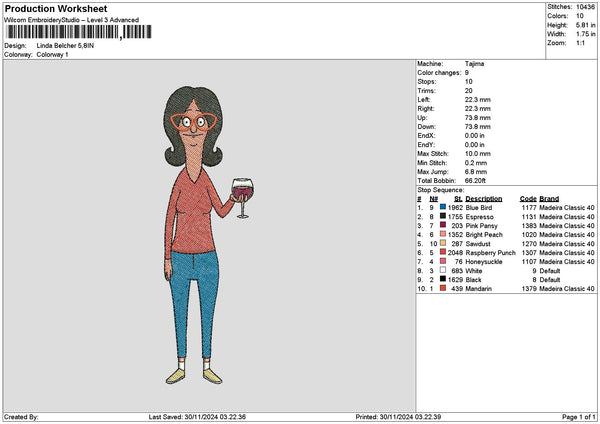Click the Total Bobbin value 66.20ft
The width and height of the screenshot is (600, 424).
(475, 181)
